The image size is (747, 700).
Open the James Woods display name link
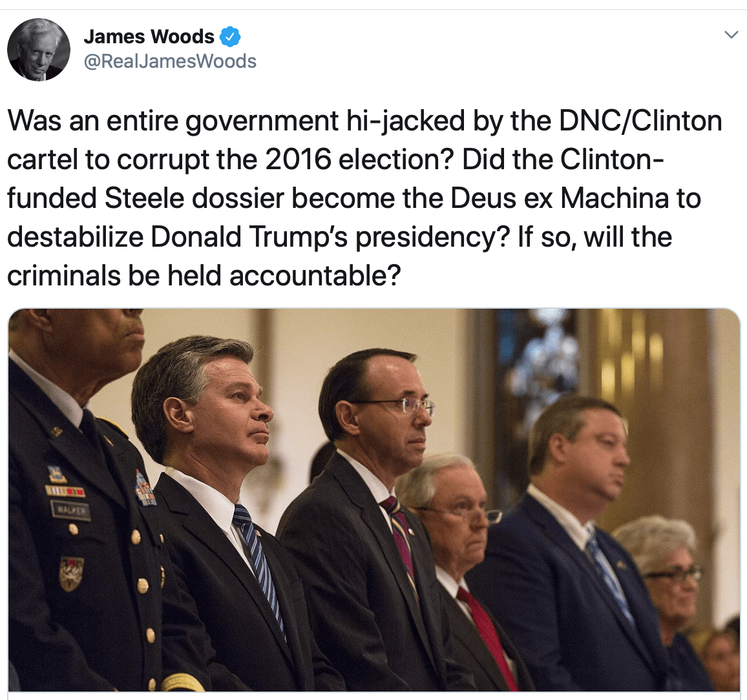[x=149, y=37]
